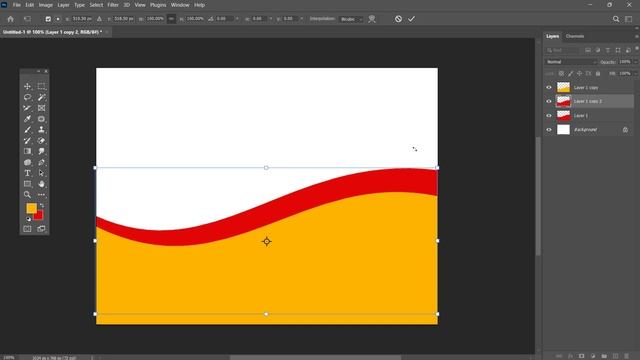Commit the transform with the checkmark
The height and width of the screenshot is (360, 640).
pos(411,19)
